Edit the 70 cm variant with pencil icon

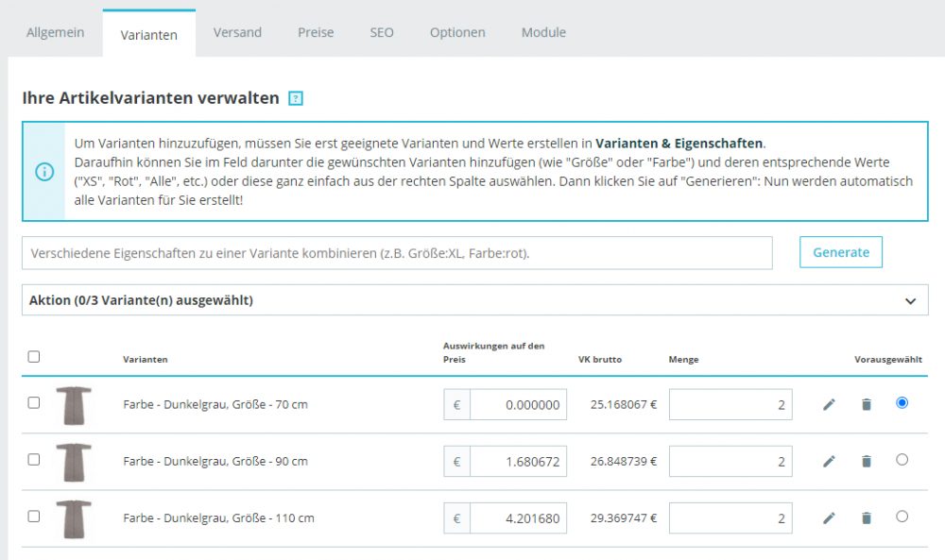pos(829,404)
